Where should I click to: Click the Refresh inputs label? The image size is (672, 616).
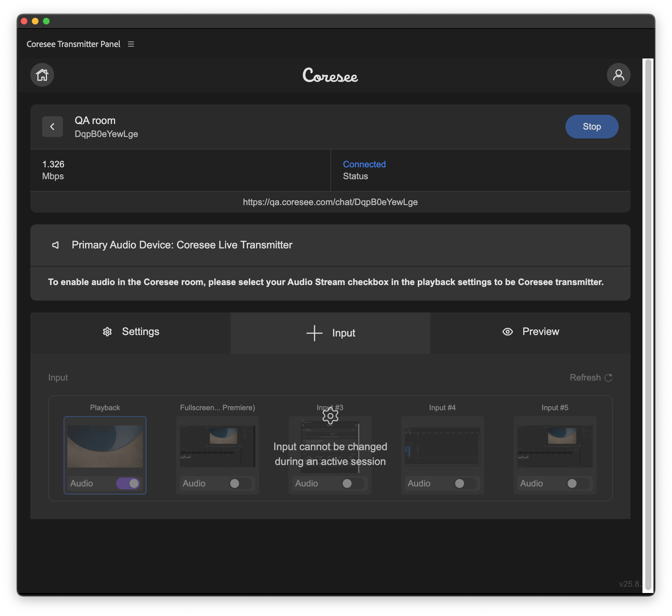[x=585, y=378]
